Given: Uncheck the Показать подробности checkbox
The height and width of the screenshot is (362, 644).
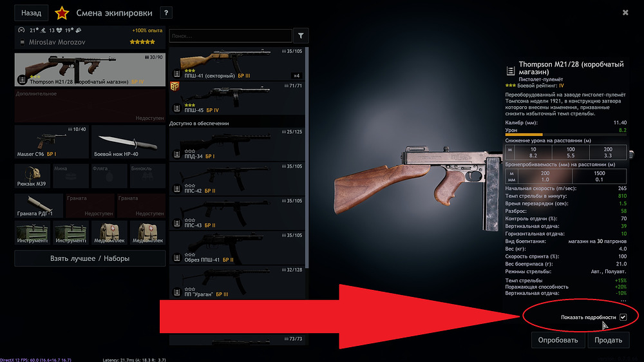Looking at the screenshot, I should pos(623,317).
